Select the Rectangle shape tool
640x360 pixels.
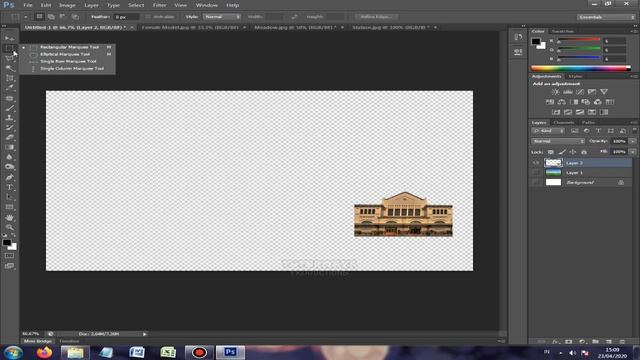point(9,207)
